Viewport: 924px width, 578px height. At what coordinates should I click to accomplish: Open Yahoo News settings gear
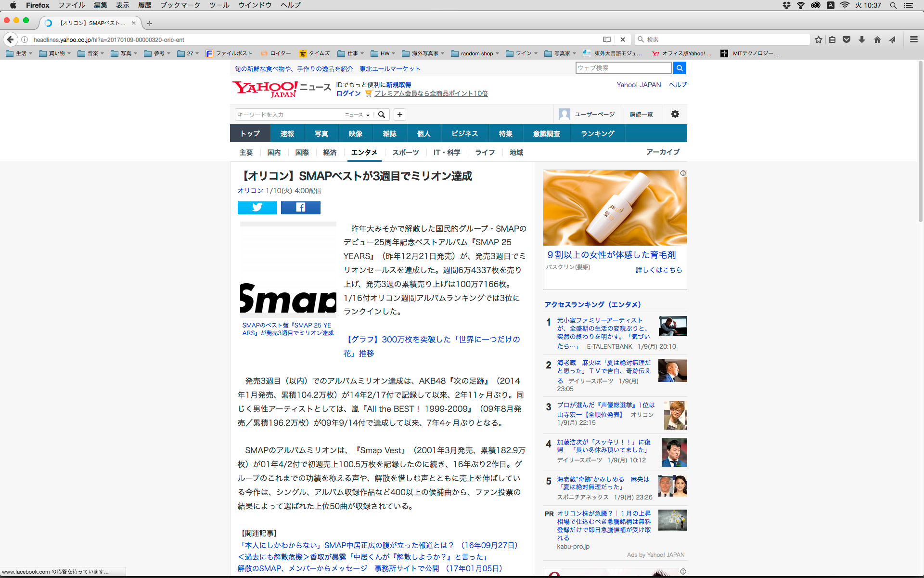click(675, 114)
